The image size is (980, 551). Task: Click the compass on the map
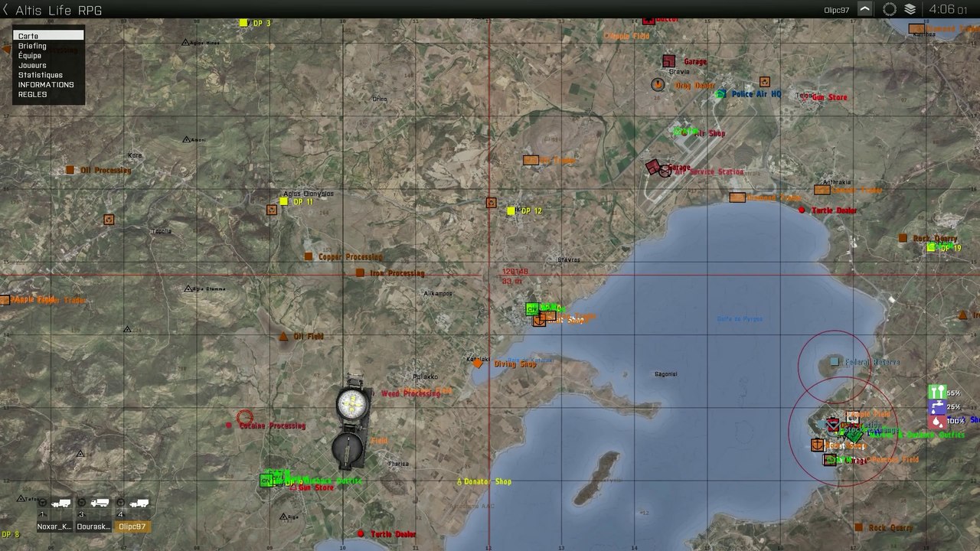click(352, 423)
